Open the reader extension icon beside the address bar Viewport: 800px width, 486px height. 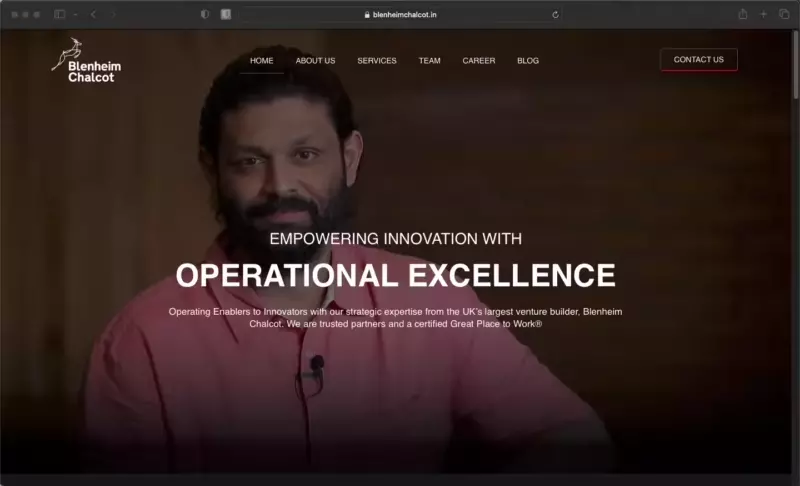[225, 14]
